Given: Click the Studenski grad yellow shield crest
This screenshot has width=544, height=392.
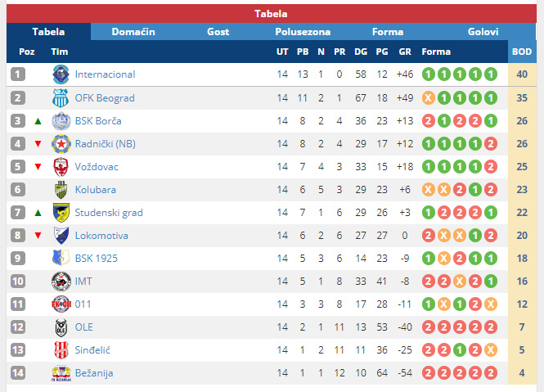Looking at the screenshot, I should (61, 213).
